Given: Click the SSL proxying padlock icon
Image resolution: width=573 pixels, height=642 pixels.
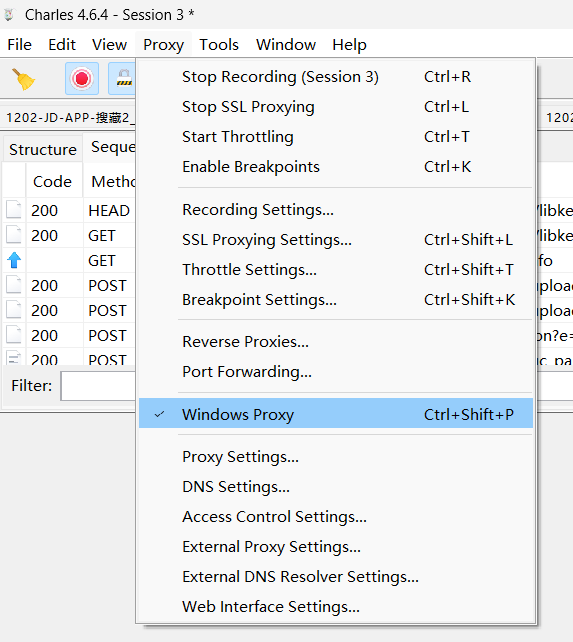Looking at the screenshot, I should pyautogui.click(x=122, y=79).
